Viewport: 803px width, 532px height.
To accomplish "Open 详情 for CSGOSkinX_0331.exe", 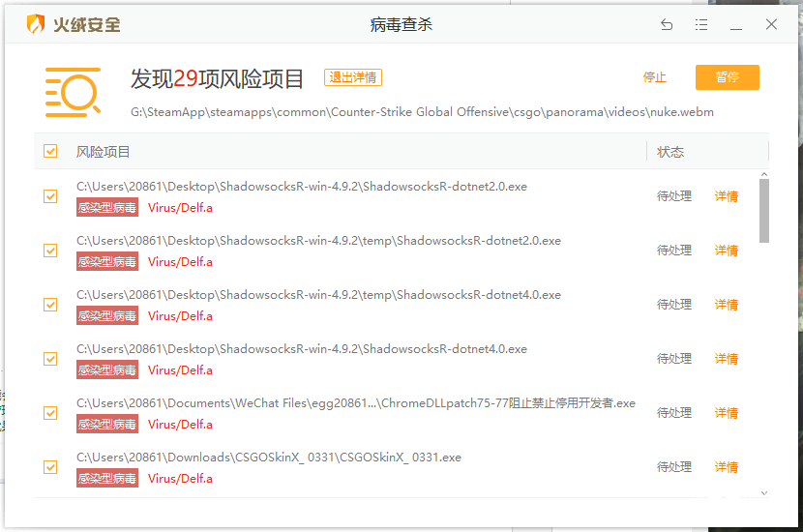I will (727, 467).
